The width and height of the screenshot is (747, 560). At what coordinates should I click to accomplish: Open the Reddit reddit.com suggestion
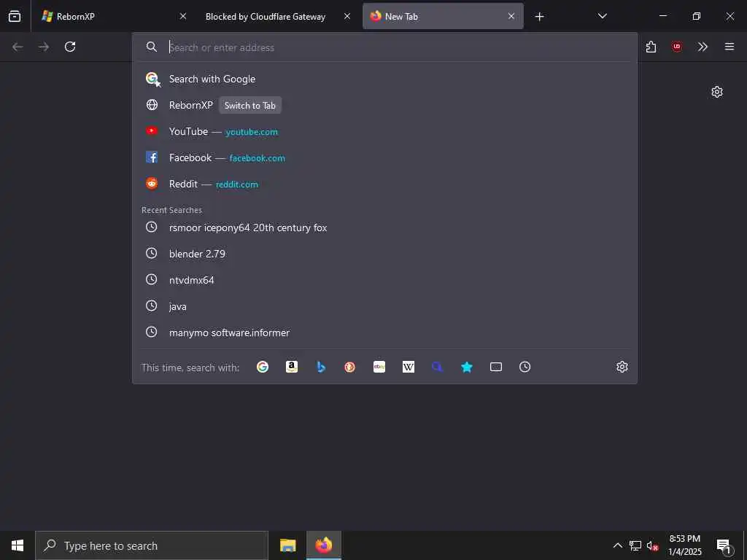[x=384, y=184]
